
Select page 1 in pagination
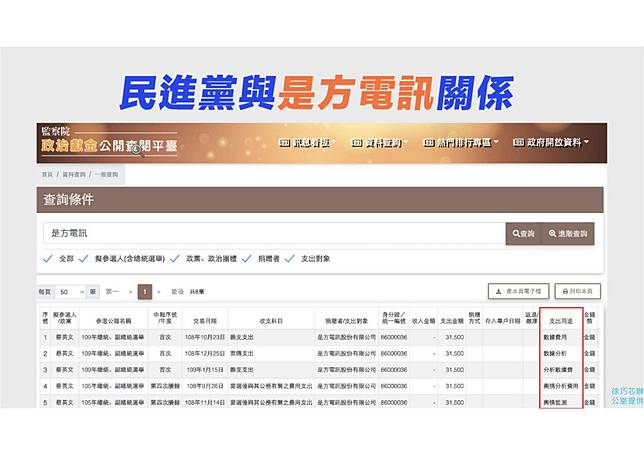coord(145,292)
